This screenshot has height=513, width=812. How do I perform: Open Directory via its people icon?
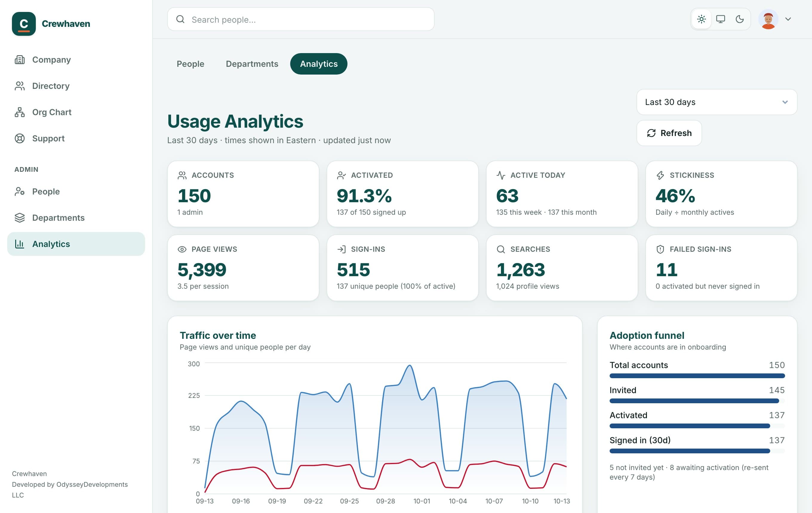tap(20, 86)
